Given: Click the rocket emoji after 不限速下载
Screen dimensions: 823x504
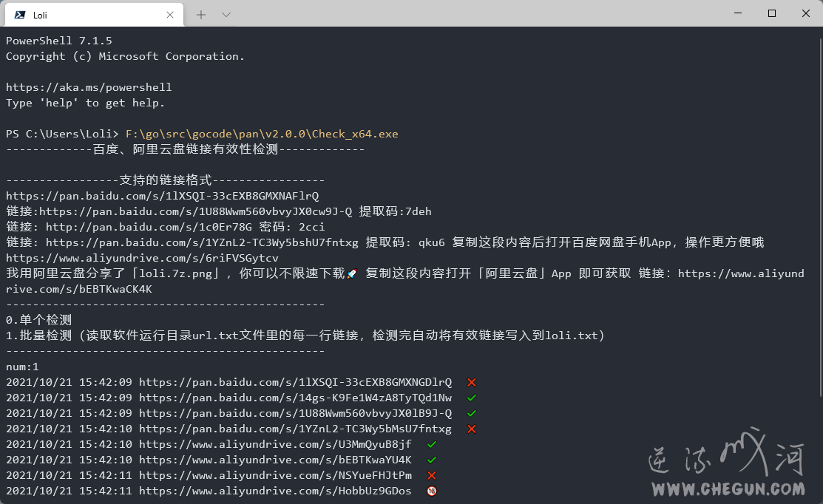Looking at the screenshot, I should [x=352, y=273].
